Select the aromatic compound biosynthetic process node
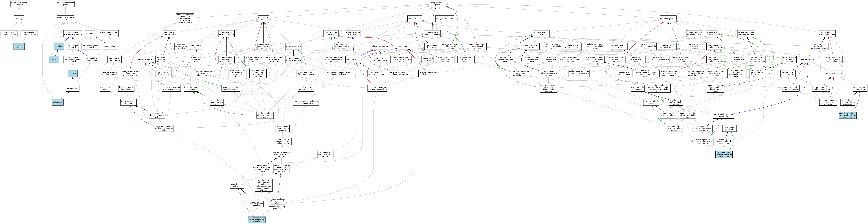 [x=533, y=60]
